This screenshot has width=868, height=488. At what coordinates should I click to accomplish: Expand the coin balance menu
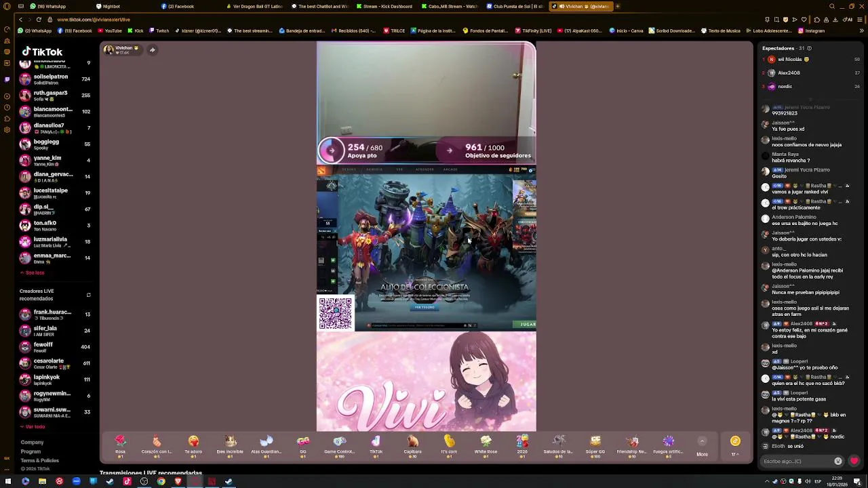pyautogui.click(x=735, y=447)
